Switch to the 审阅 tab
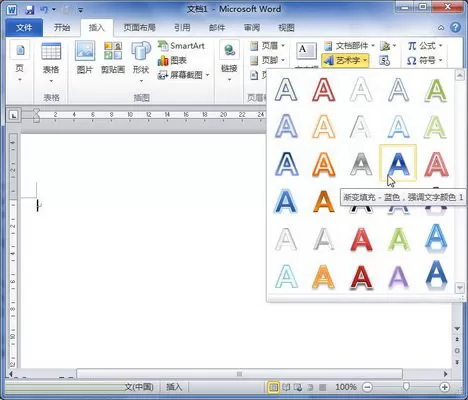468x400 pixels. coord(252,28)
